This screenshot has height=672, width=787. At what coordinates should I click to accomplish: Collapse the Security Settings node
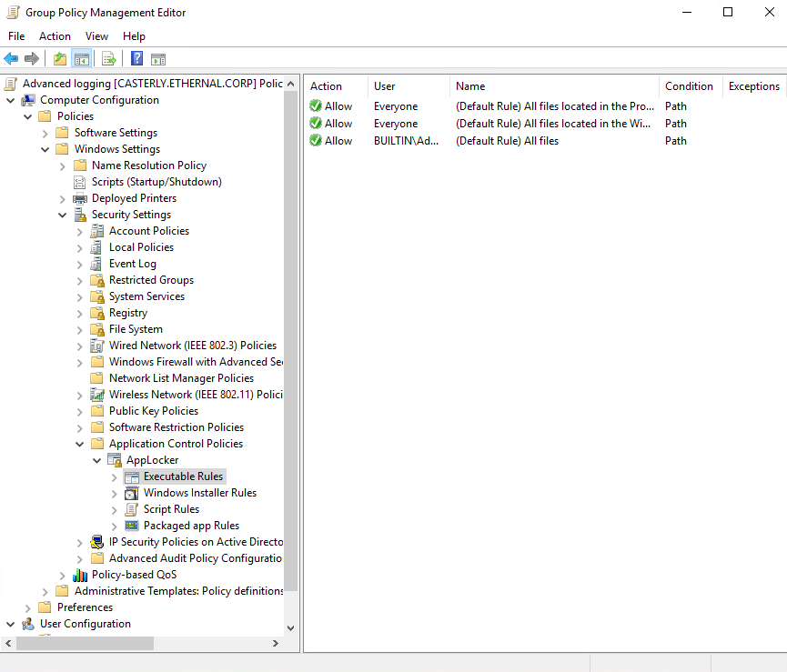pos(62,215)
